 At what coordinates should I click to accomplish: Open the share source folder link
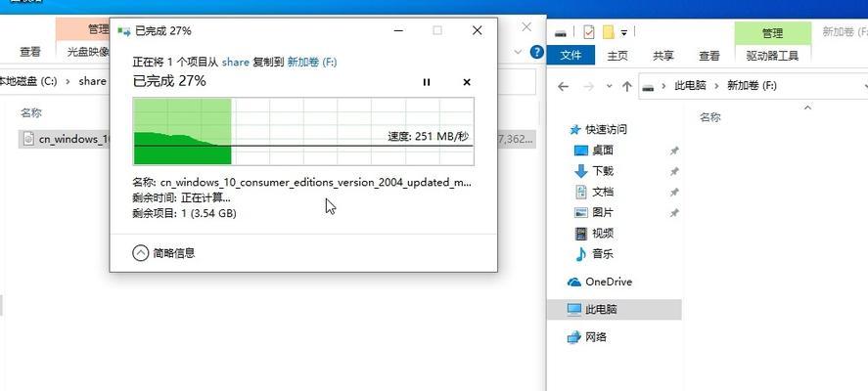tap(235, 62)
